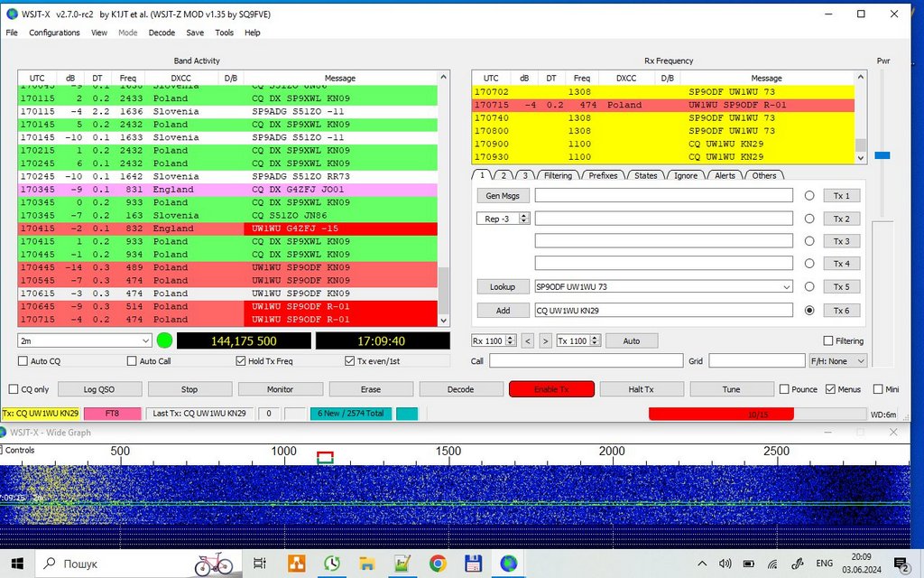Switch to the Alerts tab
The width and height of the screenshot is (924, 578).
click(x=725, y=175)
